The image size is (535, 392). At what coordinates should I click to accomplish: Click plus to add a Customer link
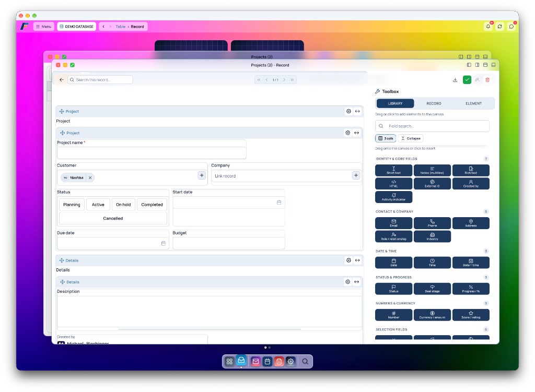pyautogui.click(x=202, y=175)
